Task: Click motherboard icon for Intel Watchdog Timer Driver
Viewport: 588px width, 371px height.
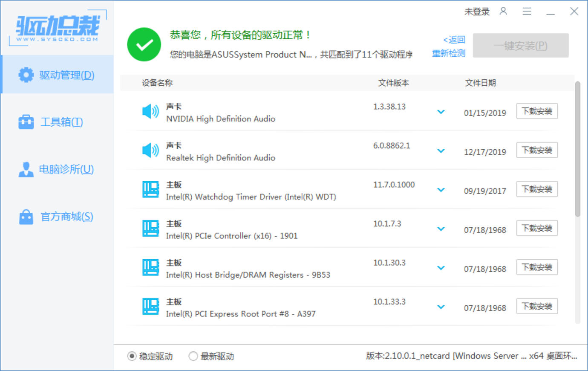Action: [150, 189]
